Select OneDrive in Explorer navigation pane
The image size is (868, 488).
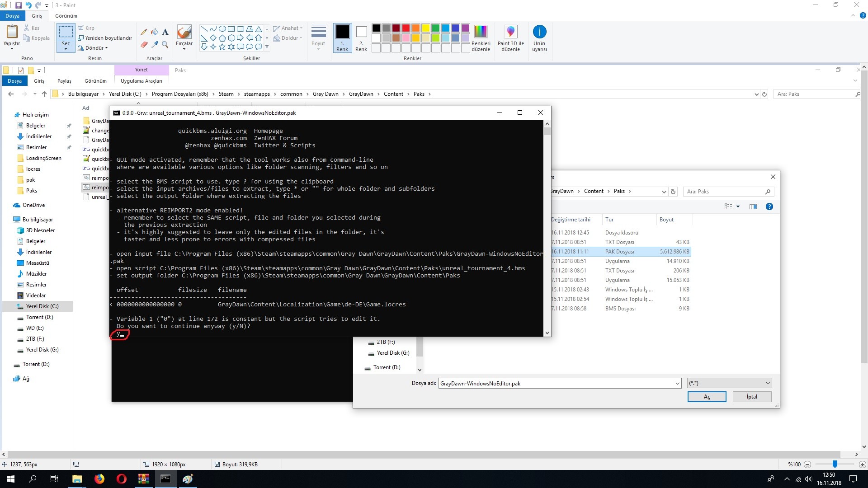(x=33, y=205)
